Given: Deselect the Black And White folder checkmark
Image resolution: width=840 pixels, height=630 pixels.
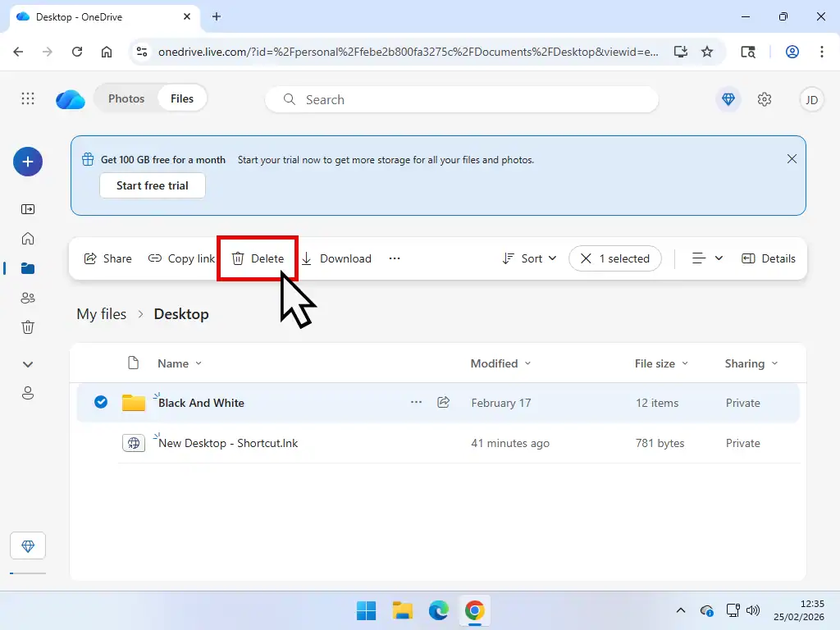Looking at the screenshot, I should click(x=101, y=402).
